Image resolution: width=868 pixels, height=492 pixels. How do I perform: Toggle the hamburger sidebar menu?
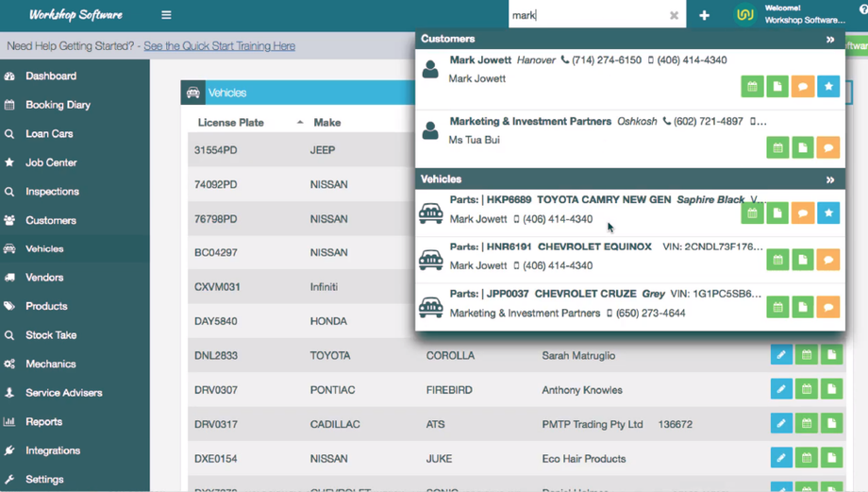(166, 15)
